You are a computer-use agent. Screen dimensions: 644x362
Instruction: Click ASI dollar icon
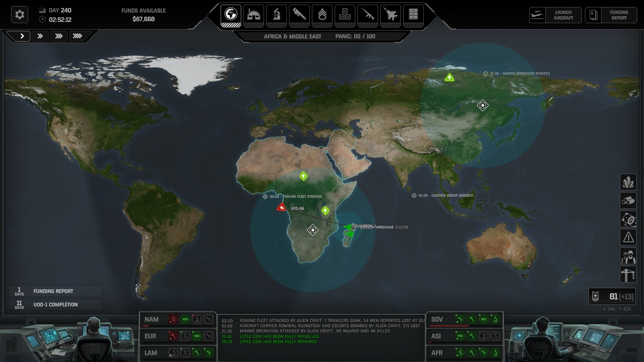pyautogui.click(x=495, y=336)
